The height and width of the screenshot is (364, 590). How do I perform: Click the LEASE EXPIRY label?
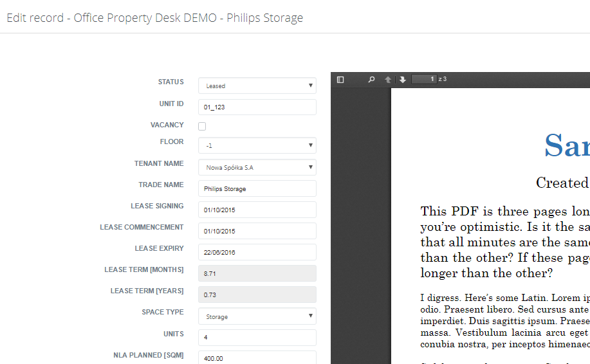[x=160, y=248]
